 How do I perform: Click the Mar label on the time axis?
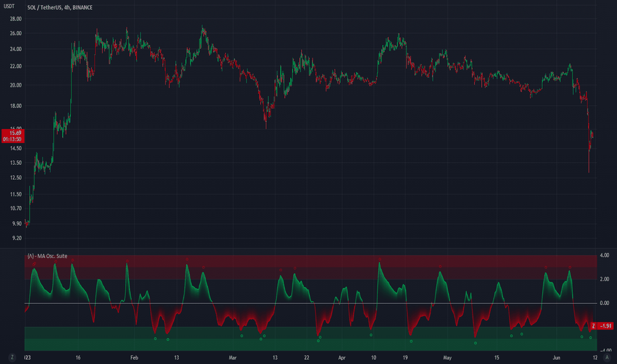[x=232, y=357]
